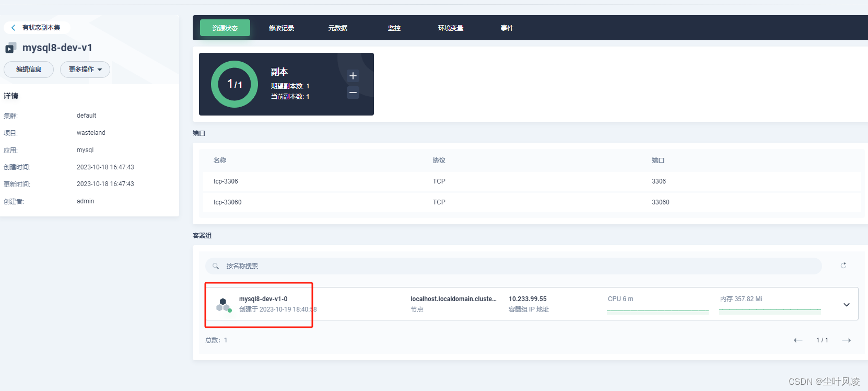Switch to the 资源状态 tab
Viewport: 868px width, 391px height.
click(225, 28)
